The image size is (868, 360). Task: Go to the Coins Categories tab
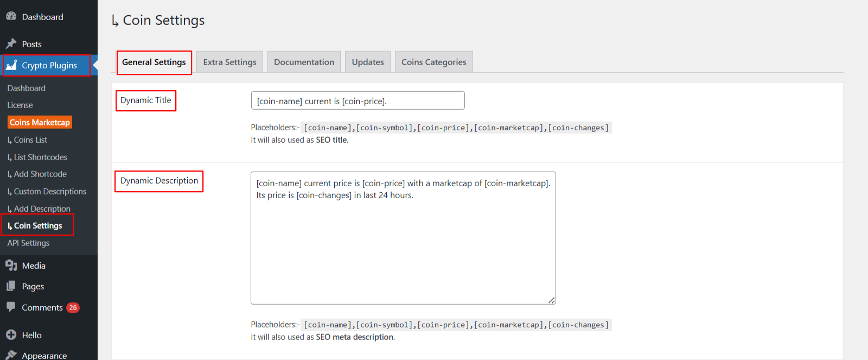[433, 62]
